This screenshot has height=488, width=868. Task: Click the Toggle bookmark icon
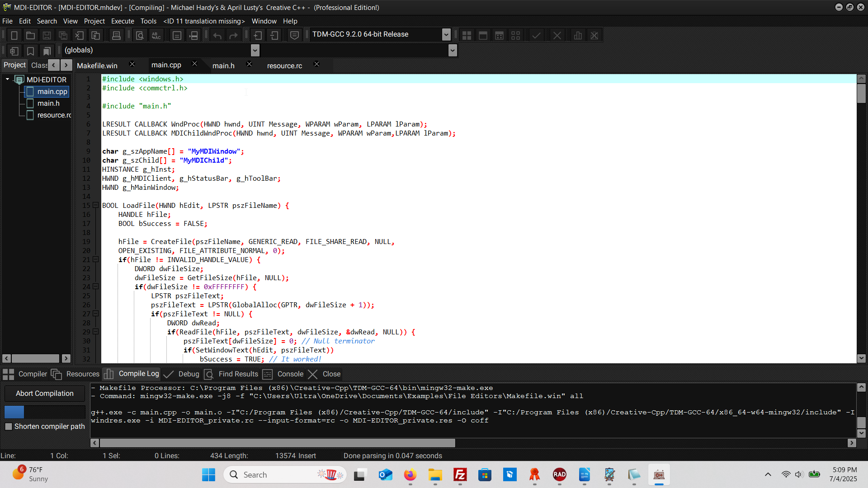30,51
